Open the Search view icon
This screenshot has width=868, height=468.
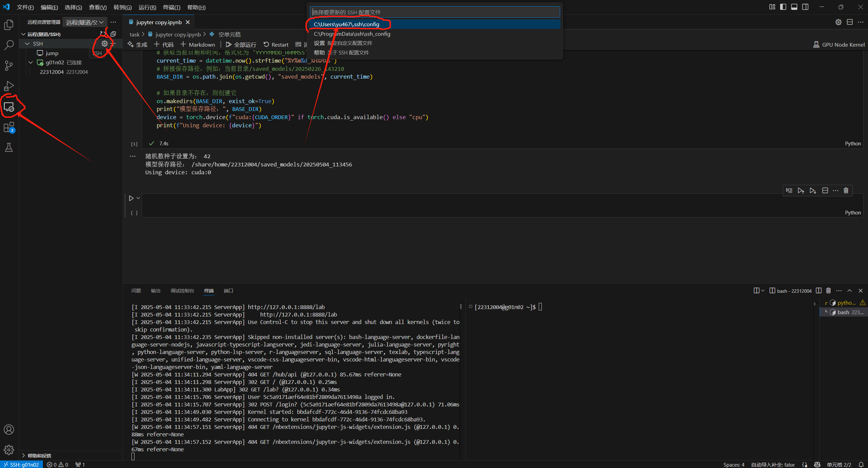coord(9,45)
